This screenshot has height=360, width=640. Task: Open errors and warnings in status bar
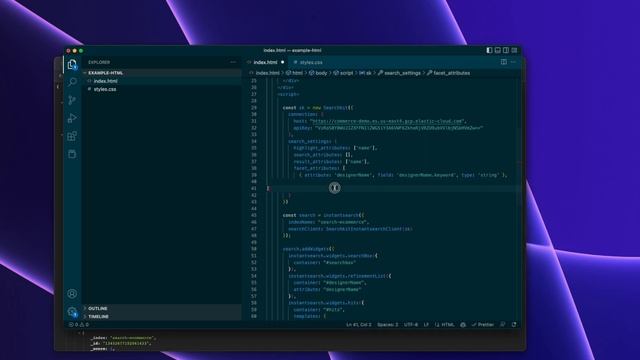coord(79,324)
